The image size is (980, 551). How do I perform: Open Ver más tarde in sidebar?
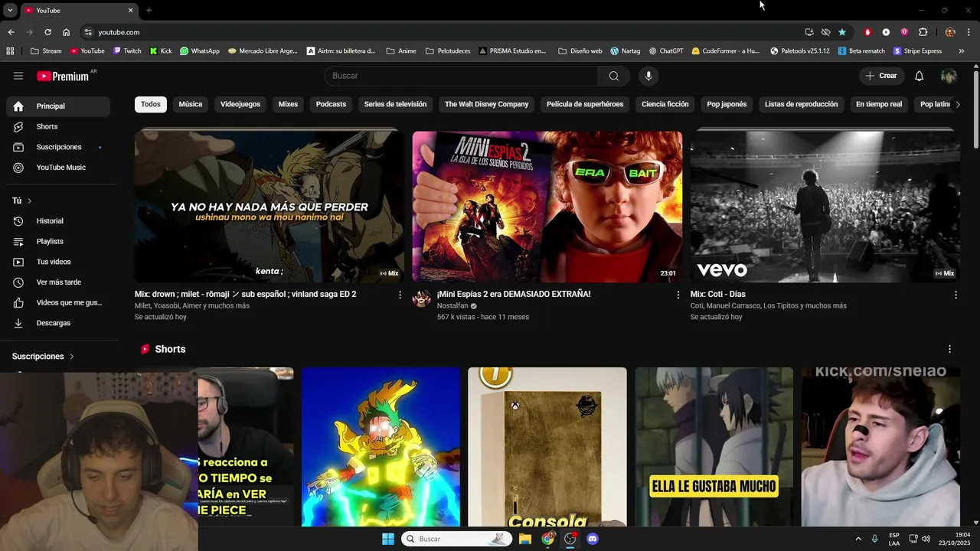58,282
